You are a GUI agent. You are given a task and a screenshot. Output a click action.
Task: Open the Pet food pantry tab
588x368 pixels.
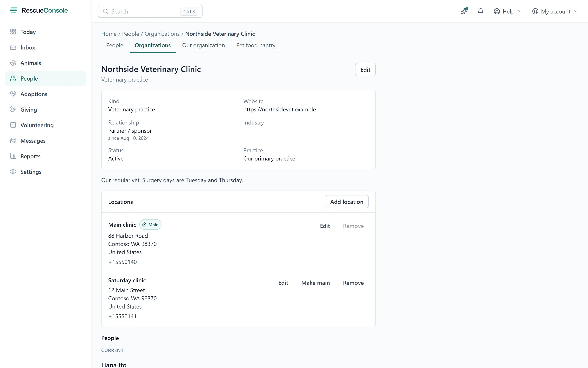pyautogui.click(x=256, y=45)
